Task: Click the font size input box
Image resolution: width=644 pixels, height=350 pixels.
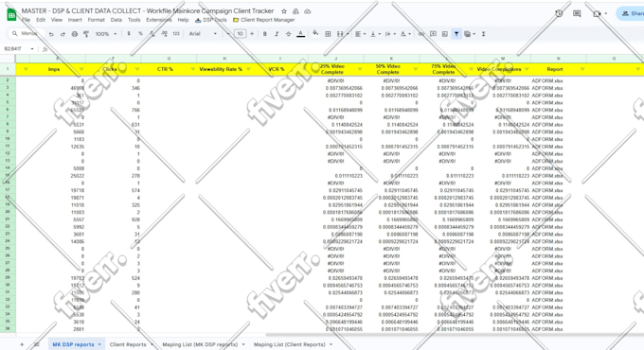Action: click(240, 34)
